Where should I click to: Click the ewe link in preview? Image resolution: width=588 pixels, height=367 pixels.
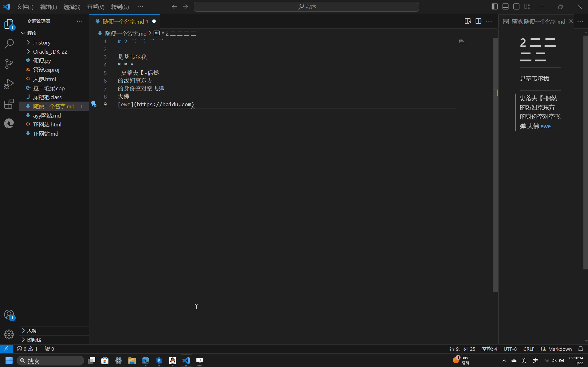pos(545,126)
